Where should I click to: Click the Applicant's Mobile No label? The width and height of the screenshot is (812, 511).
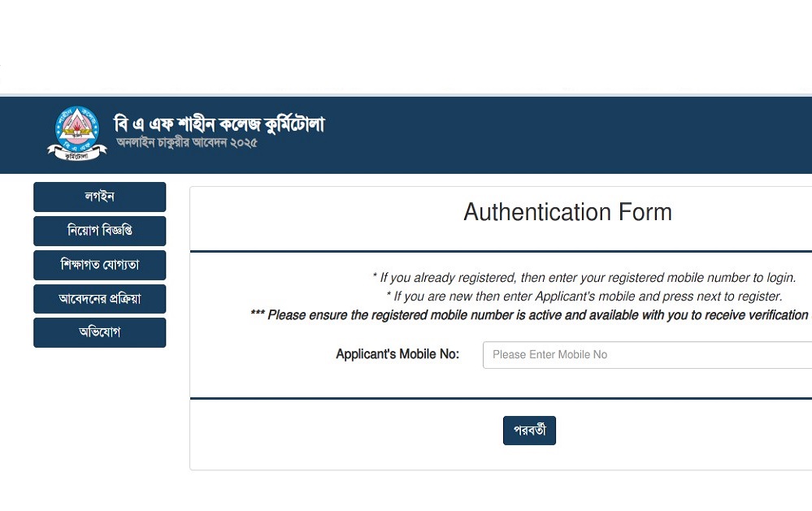point(397,354)
